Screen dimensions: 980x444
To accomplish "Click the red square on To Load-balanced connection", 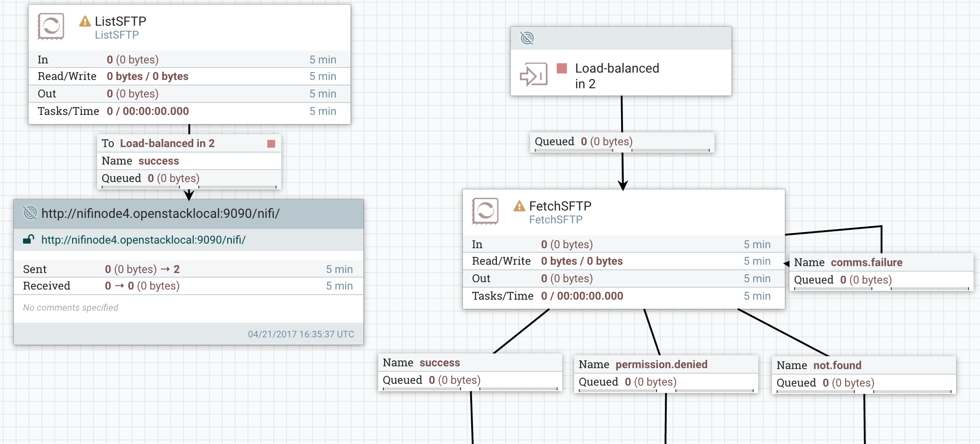I will click(271, 144).
